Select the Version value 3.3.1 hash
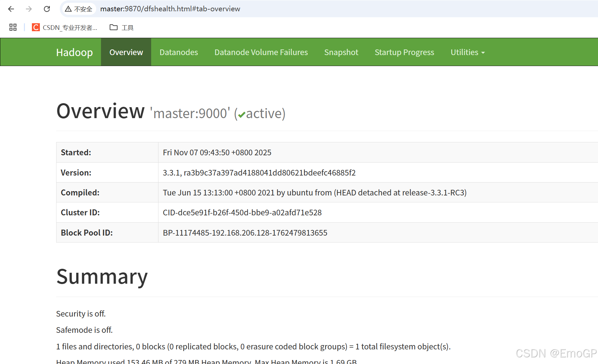The image size is (598, 364). 259,173
